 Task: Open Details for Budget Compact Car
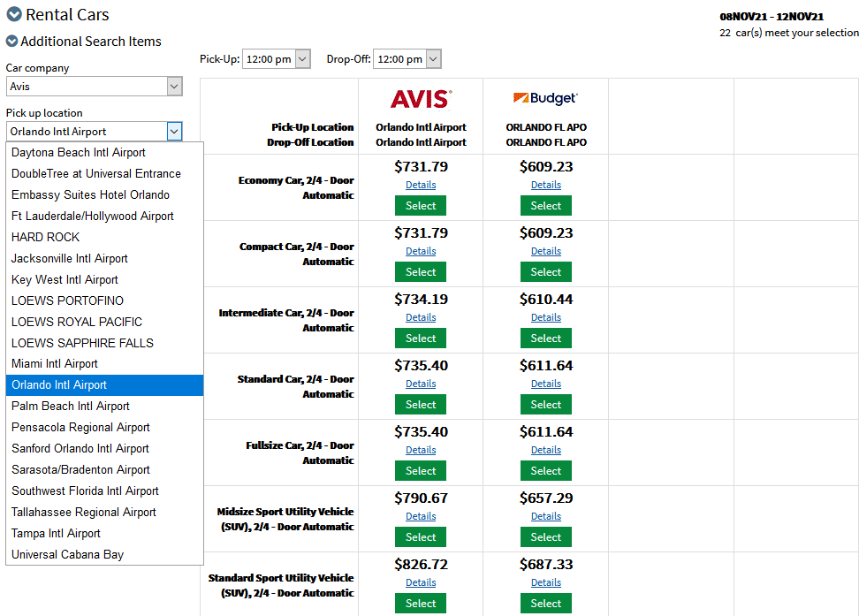pos(545,252)
